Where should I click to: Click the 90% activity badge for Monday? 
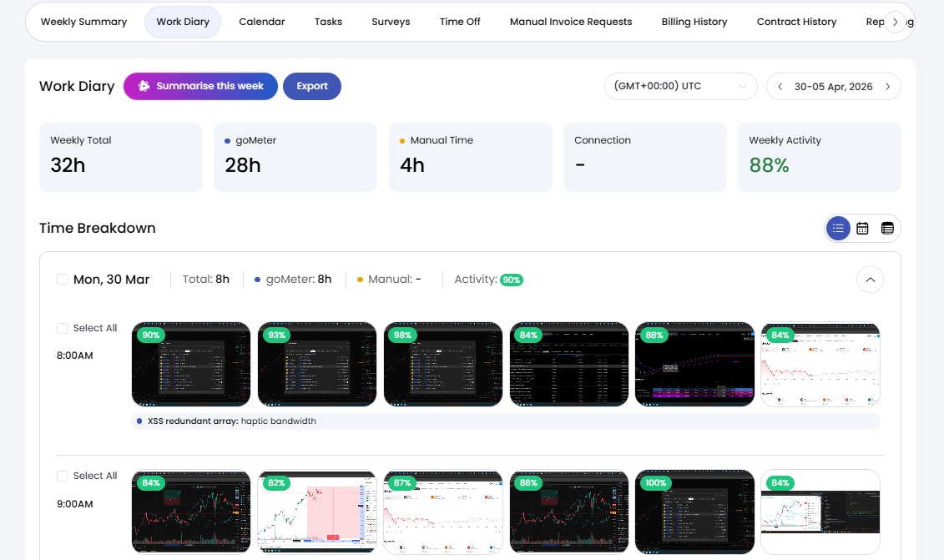[512, 280]
